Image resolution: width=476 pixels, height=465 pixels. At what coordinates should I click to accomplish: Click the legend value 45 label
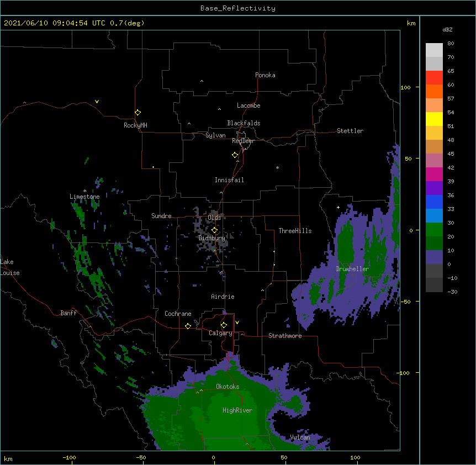click(x=451, y=154)
